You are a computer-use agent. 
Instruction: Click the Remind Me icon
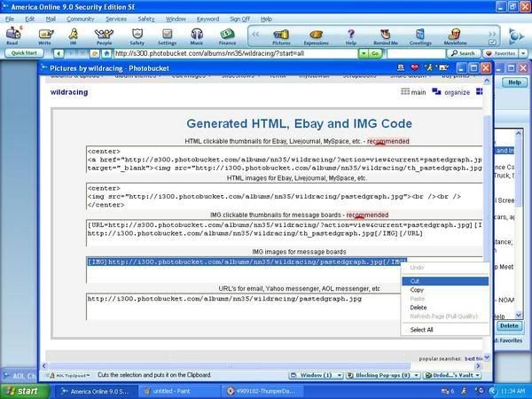click(386, 36)
